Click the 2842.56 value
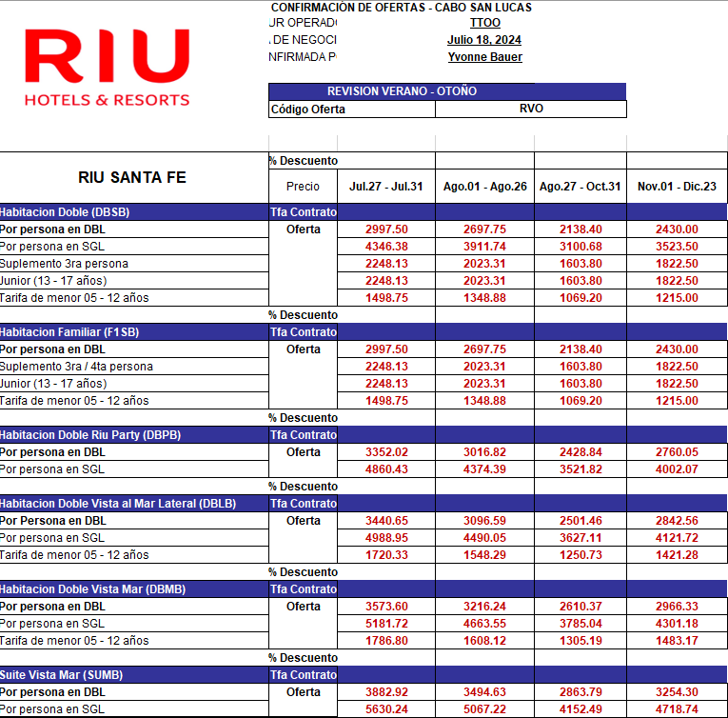 click(677, 521)
